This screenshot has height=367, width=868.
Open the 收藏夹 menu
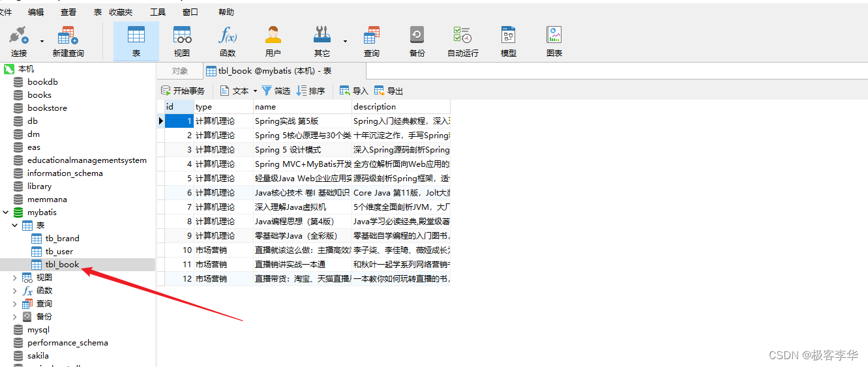[x=121, y=12]
